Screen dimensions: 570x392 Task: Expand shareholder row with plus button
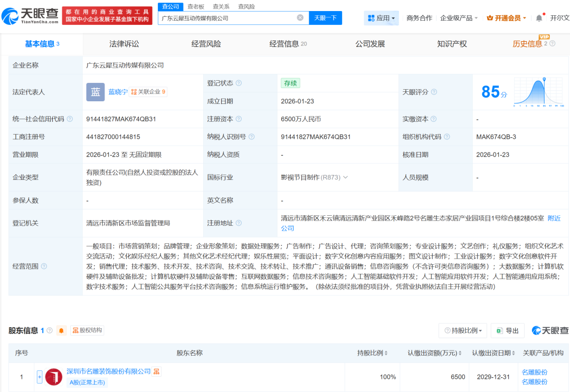point(40,377)
